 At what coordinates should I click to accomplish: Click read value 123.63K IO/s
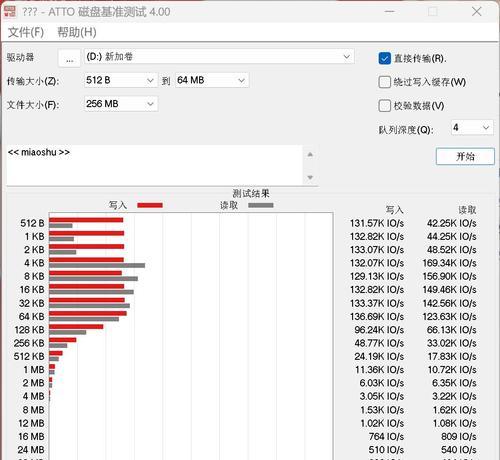click(x=449, y=316)
